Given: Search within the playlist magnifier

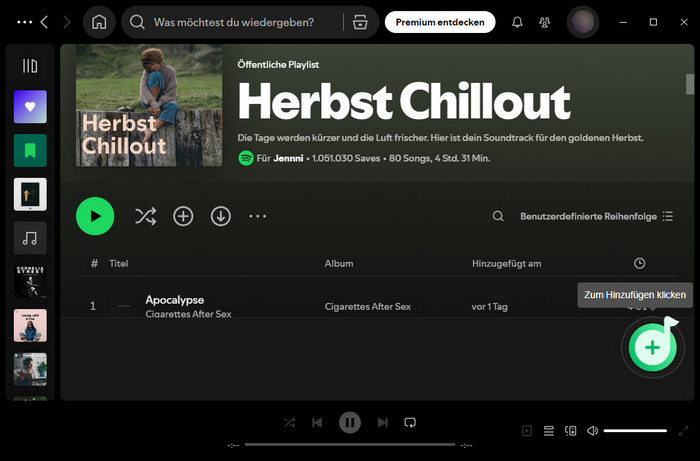Looking at the screenshot, I should [x=498, y=216].
